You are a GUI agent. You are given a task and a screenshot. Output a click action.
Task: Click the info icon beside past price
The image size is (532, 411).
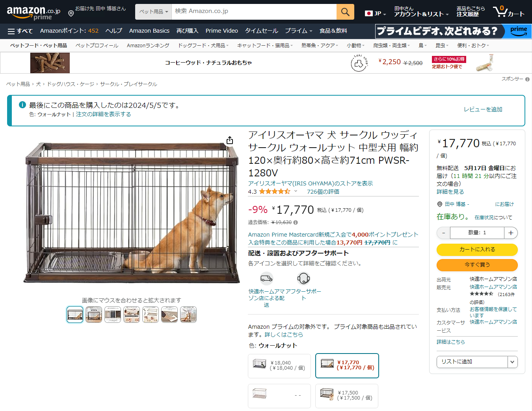296,222
